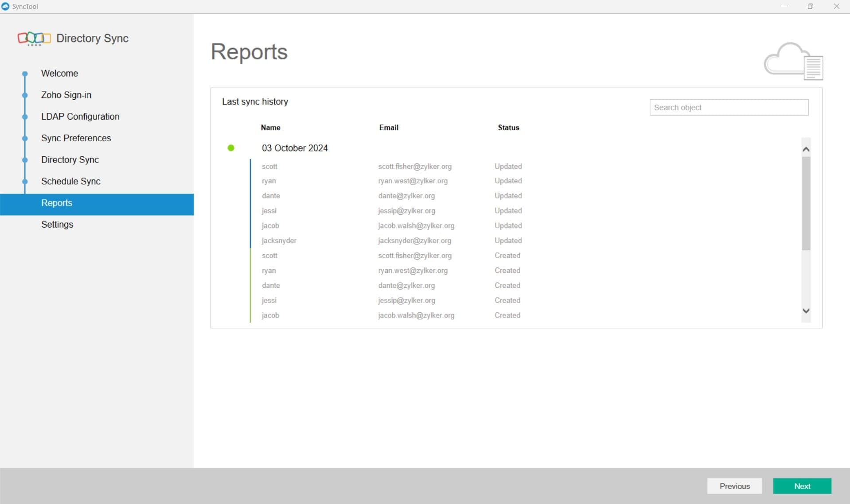
Task: Click dante@zylker.org in the Created row
Action: 406,286
